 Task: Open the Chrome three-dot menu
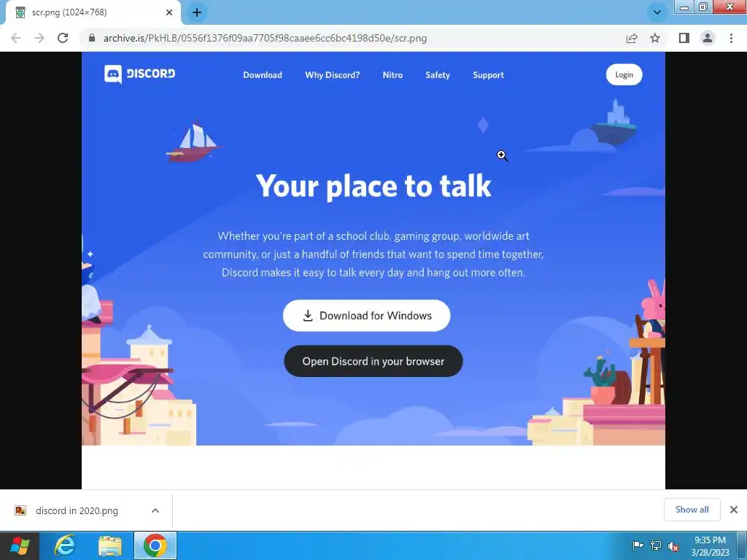[x=731, y=38]
